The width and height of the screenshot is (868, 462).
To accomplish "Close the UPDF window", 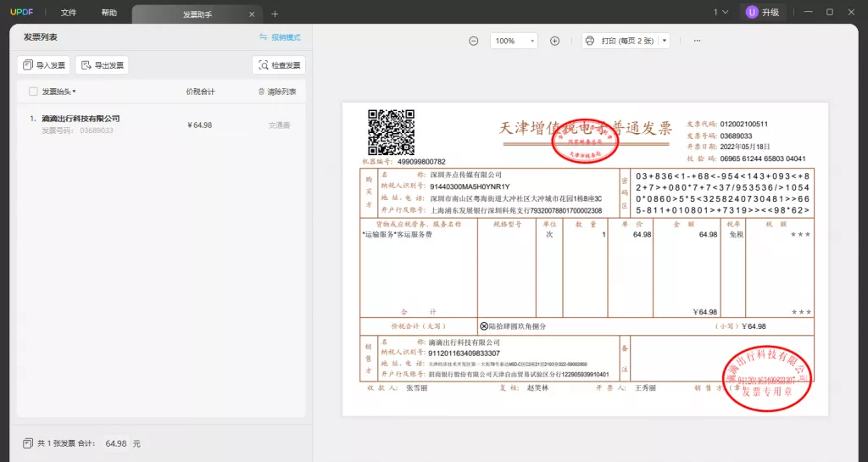I will (851, 12).
